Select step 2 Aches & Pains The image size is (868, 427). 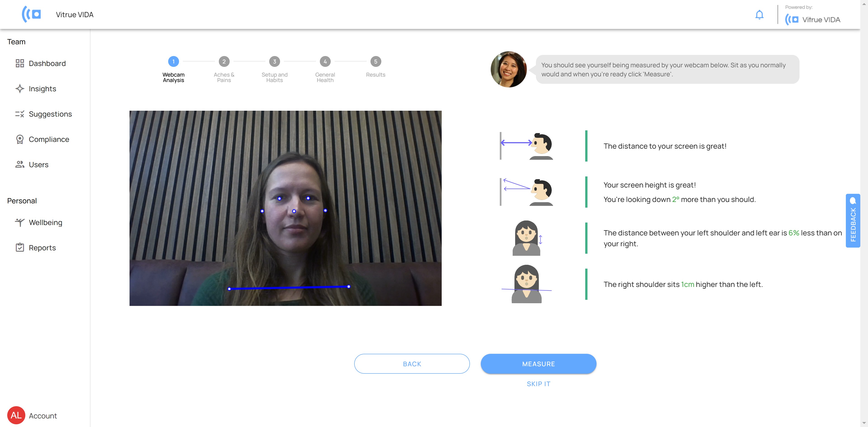(x=224, y=69)
